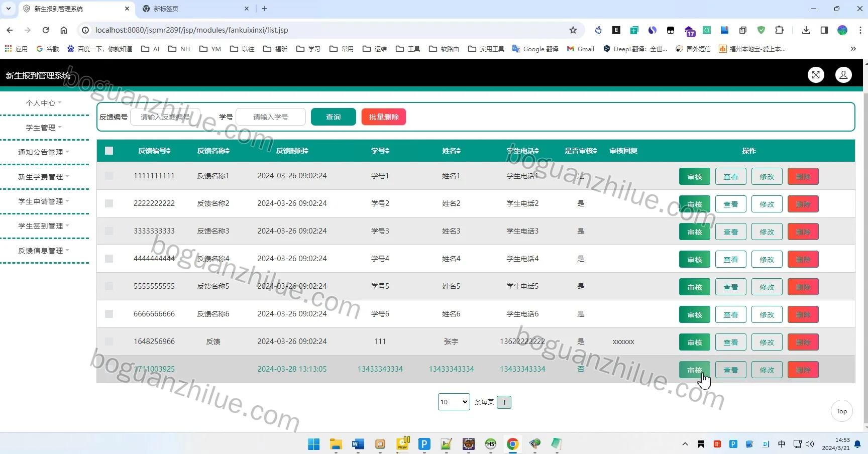
Task: Open 学生申请管理 sidebar menu
Action: coord(44,201)
